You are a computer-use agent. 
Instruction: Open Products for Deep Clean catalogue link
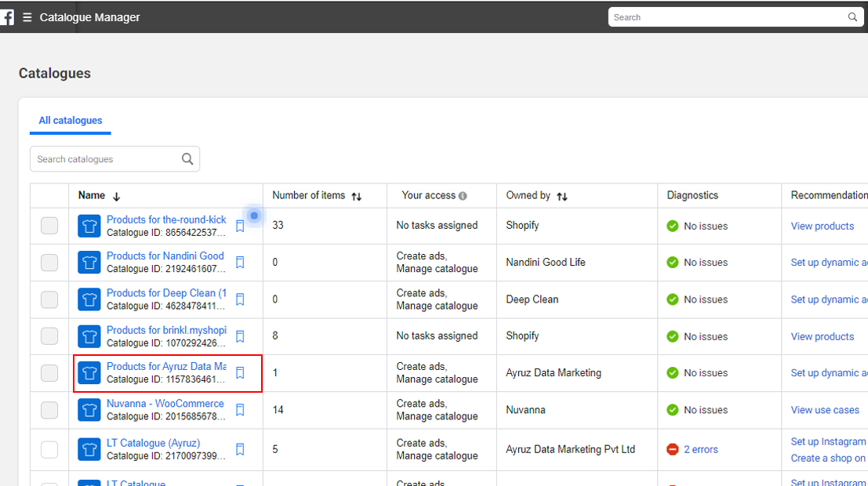tap(166, 293)
